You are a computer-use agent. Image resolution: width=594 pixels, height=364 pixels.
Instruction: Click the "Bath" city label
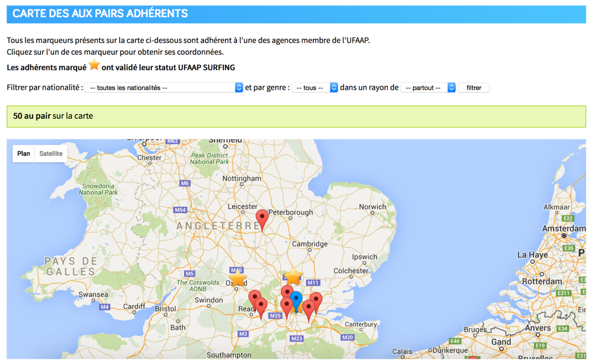pos(178,327)
